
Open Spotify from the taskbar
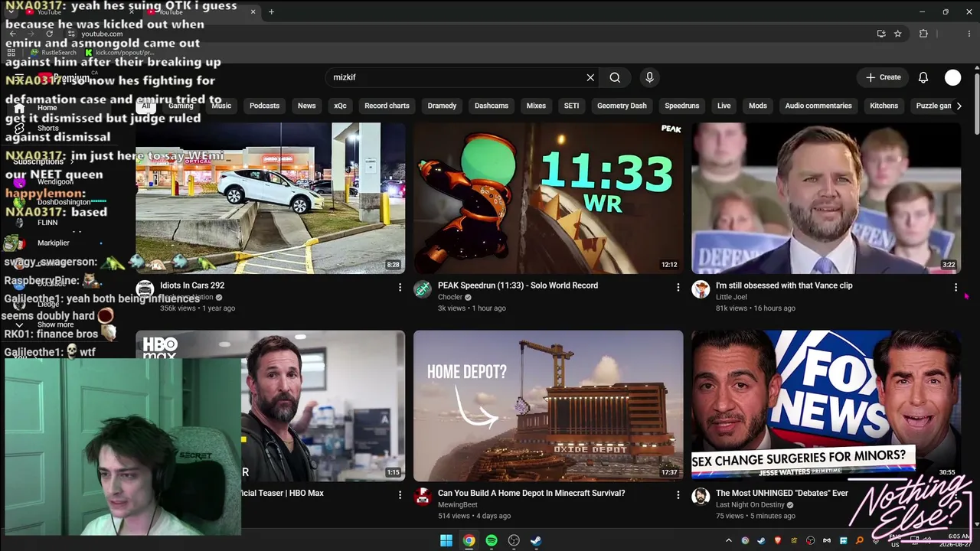(x=492, y=540)
